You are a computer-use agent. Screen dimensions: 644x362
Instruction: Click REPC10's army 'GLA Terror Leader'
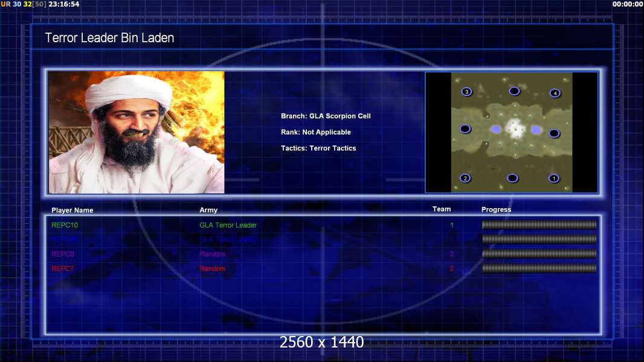pos(228,225)
